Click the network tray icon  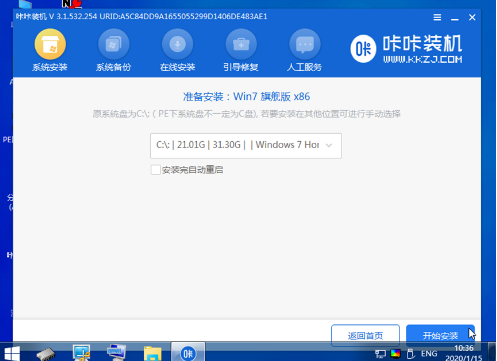click(x=380, y=354)
